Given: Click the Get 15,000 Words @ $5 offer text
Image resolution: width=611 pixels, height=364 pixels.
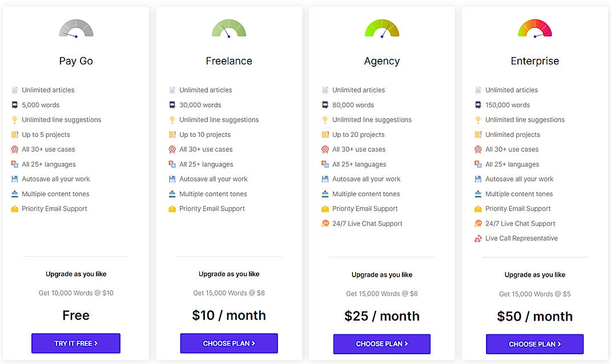Looking at the screenshot, I should 534,294.
